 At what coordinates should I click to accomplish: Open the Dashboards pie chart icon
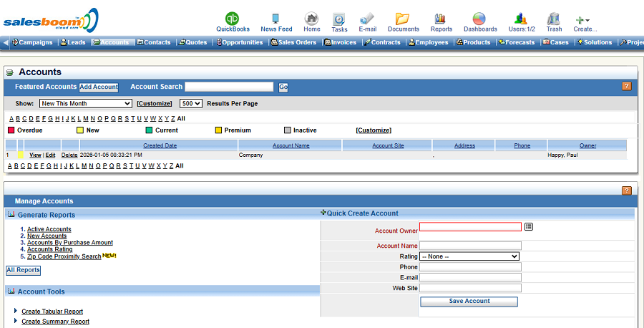click(x=479, y=19)
